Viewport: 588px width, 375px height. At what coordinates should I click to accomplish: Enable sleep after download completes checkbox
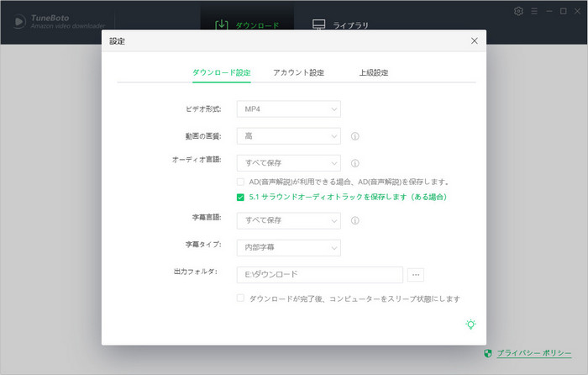click(x=240, y=298)
